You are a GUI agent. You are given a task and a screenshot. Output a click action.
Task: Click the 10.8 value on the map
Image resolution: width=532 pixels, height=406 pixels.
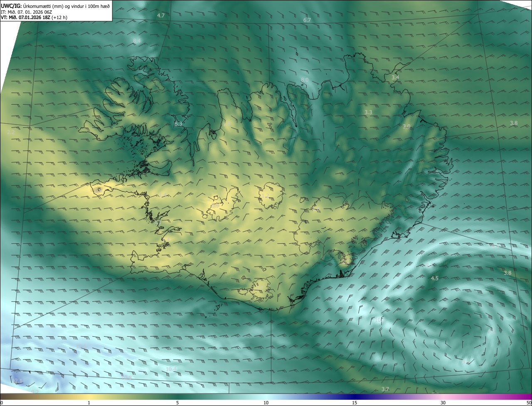(x=127, y=378)
